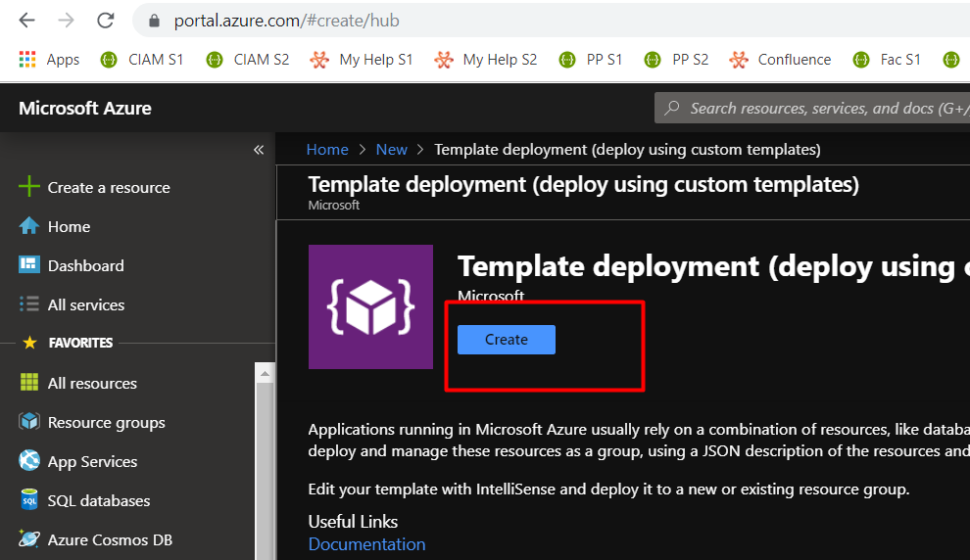The width and height of the screenshot is (970, 560).
Task: Click the Microsoft Azure portal title
Action: 85,108
